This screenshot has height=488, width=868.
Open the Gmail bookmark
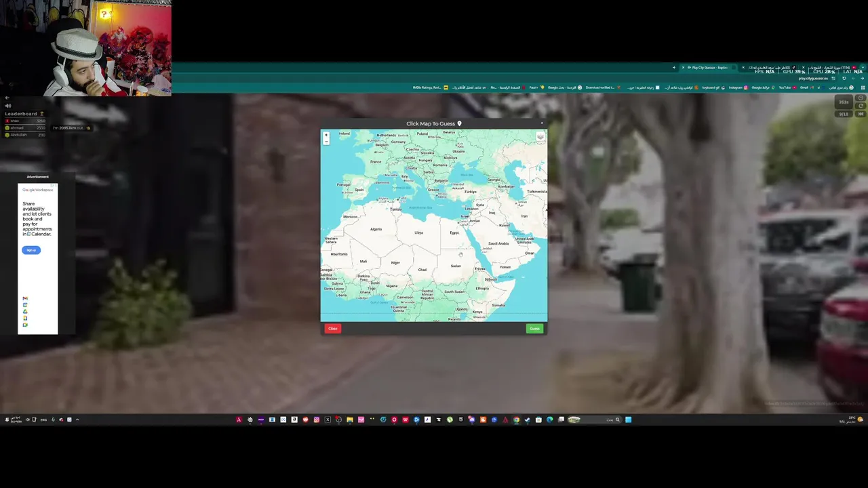pyautogui.click(x=807, y=87)
